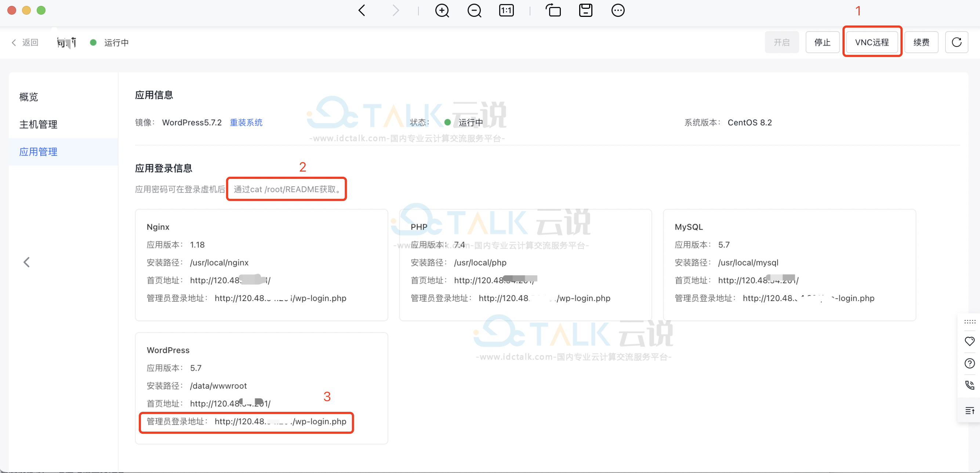Click the MySQL 首页地址 URL

pyautogui.click(x=758, y=280)
